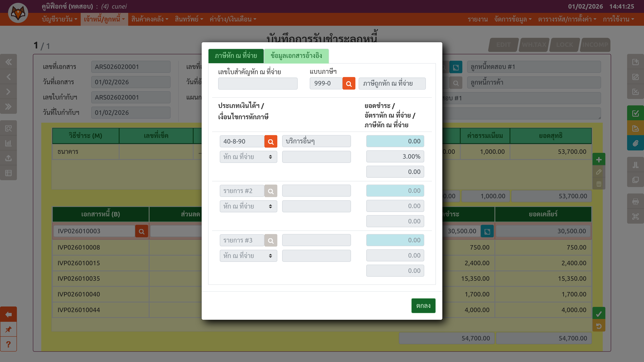Click the blue paperclip attachment icon

tap(635, 143)
